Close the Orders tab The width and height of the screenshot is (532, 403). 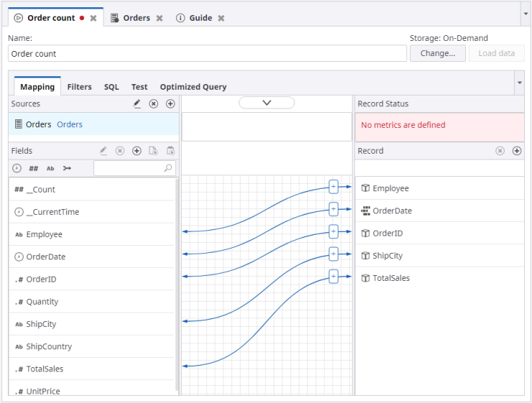tap(160, 18)
